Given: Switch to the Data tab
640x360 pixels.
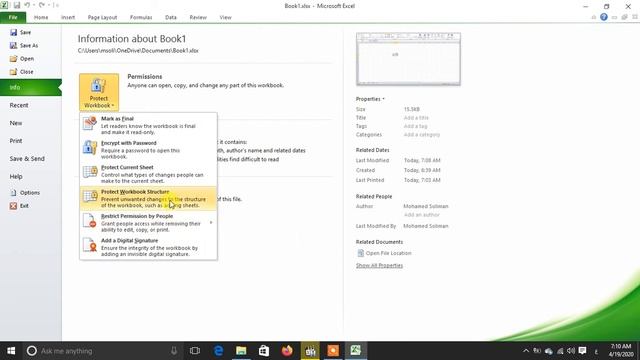Looking at the screenshot, I should pyautogui.click(x=171, y=18).
